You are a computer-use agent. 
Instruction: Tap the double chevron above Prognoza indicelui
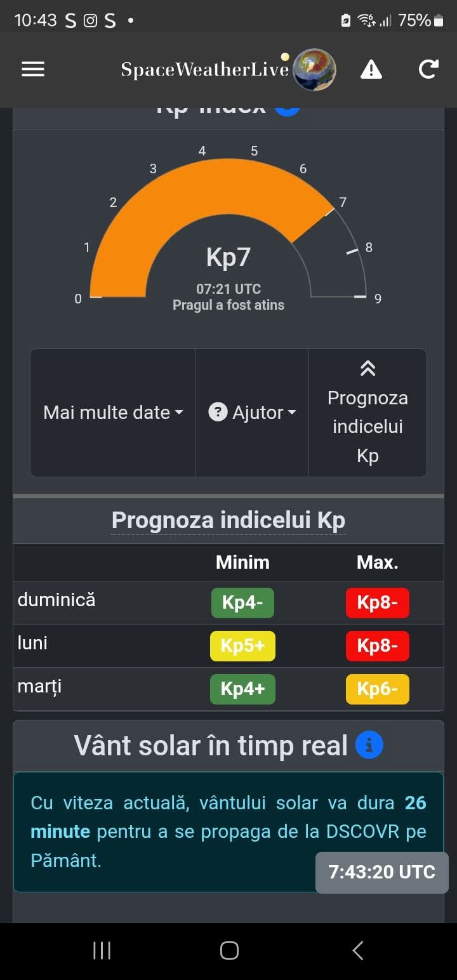[368, 369]
